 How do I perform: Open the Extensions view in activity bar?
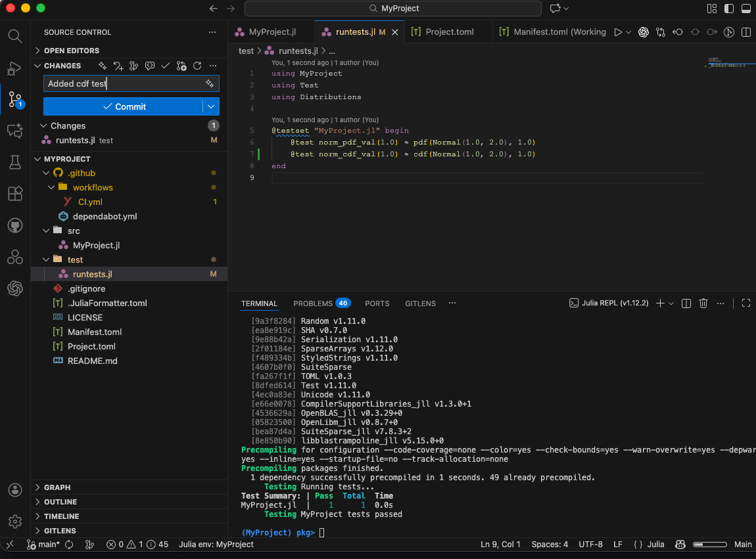(14, 194)
